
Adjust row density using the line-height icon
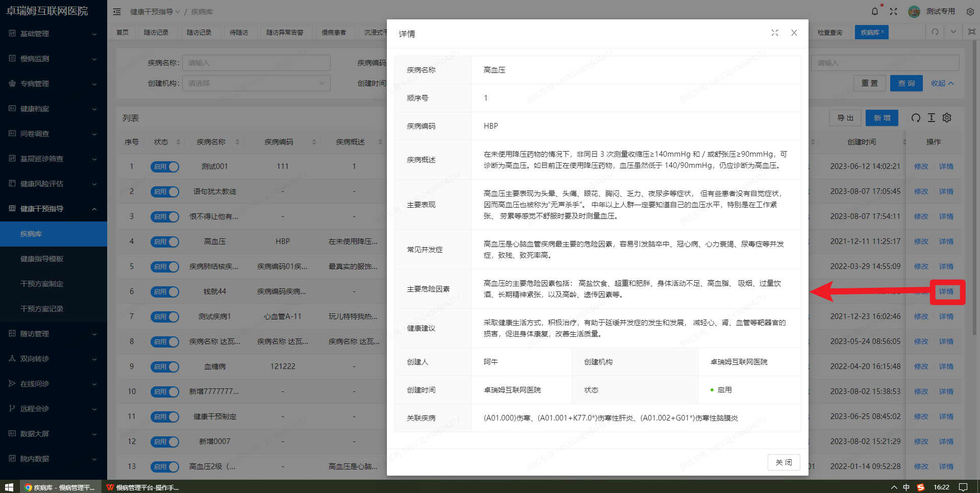tap(931, 118)
